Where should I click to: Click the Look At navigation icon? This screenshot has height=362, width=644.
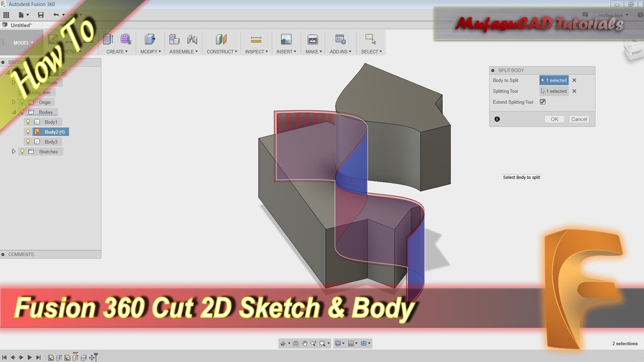click(296, 343)
